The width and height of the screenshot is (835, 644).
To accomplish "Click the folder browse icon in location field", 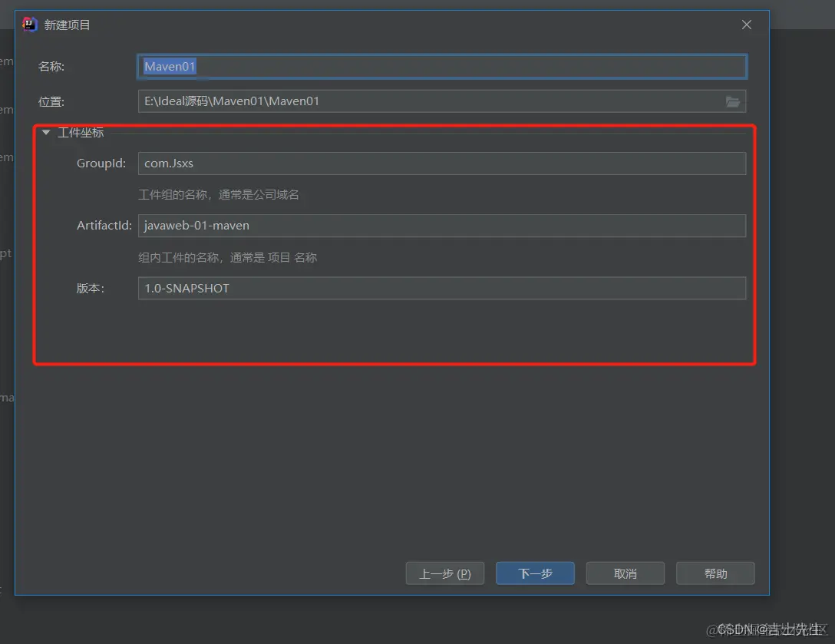I will [733, 101].
